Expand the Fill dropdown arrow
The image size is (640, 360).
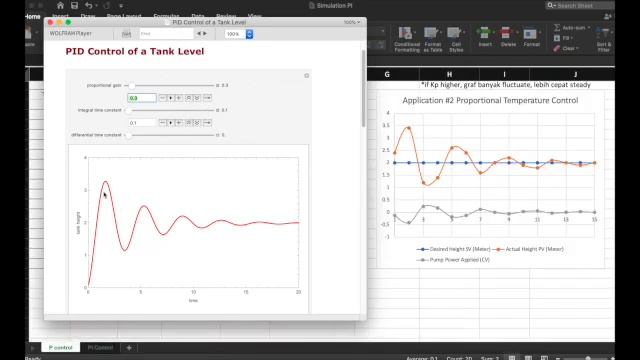572,38
